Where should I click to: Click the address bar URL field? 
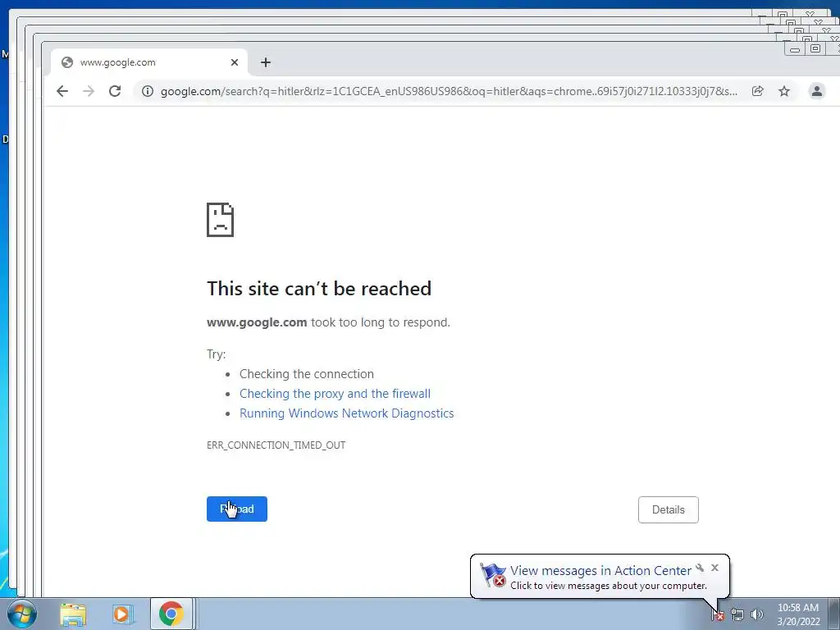pos(449,91)
